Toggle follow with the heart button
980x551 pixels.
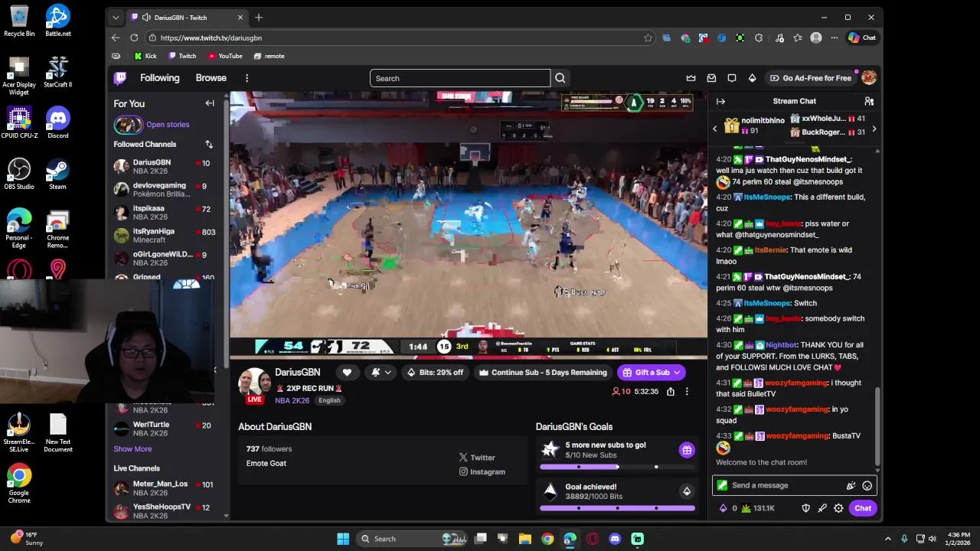tap(347, 373)
